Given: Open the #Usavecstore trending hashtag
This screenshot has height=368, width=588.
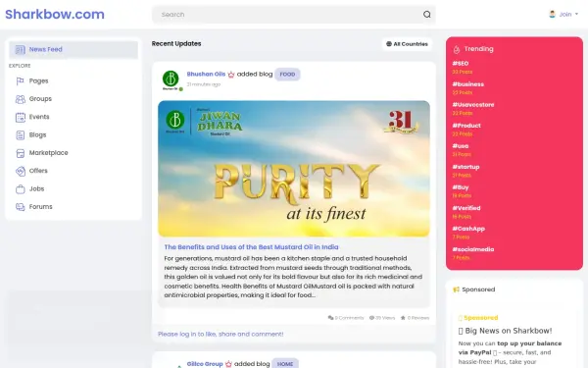Looking at the screenshot, I should pyautogui.click(x=473, y=105).
